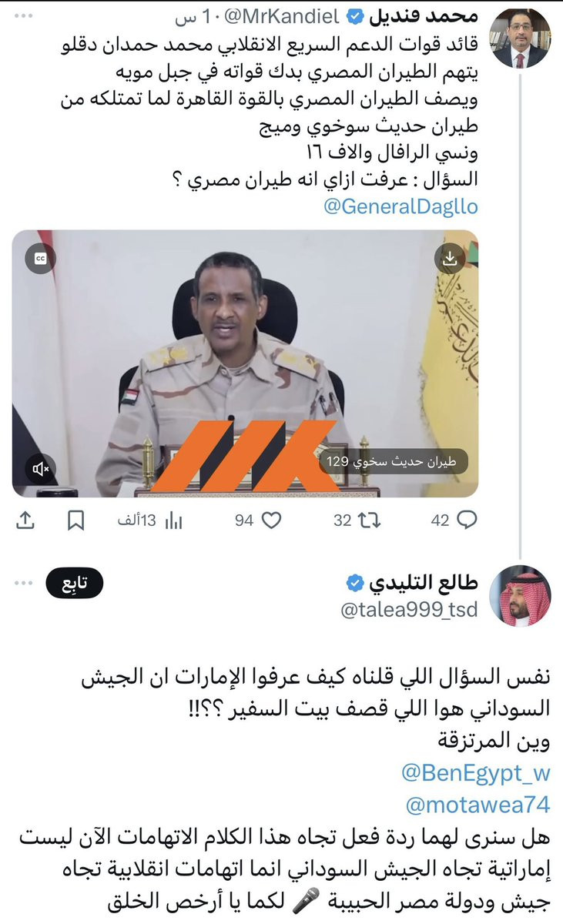Open replies via the 42 comment icon
The height and width of the screenshot is (924, 563).
pos(454,521)
